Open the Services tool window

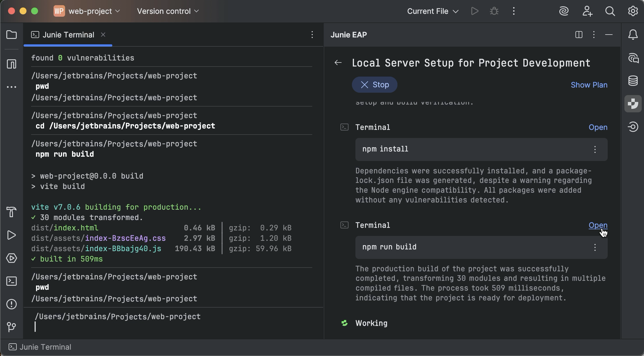[12, 258]
